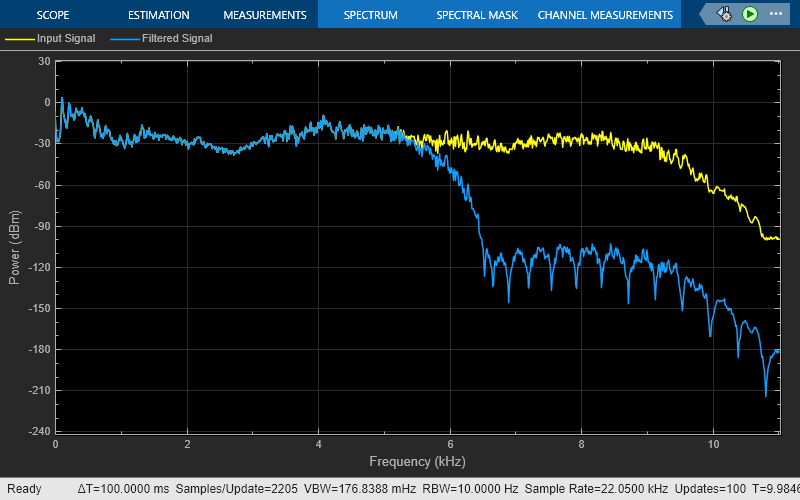The image size is (800, 500).
Task: Open the Spectral Mask tab
Action: click(475, 15)
